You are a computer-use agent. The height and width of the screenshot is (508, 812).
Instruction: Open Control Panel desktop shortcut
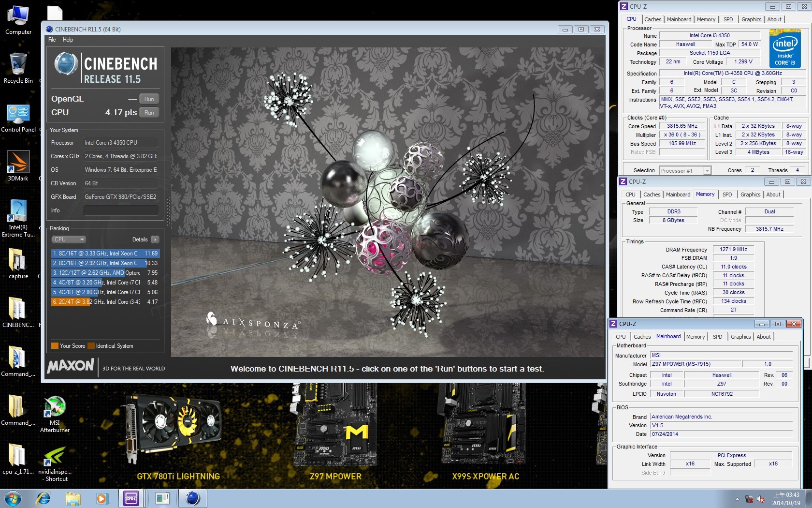pos(18,118)
